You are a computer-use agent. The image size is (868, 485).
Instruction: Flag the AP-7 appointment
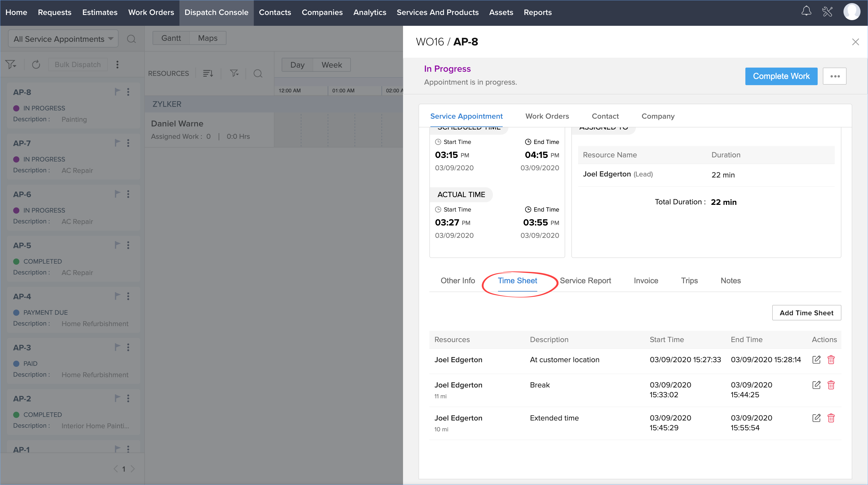point(117,143)
